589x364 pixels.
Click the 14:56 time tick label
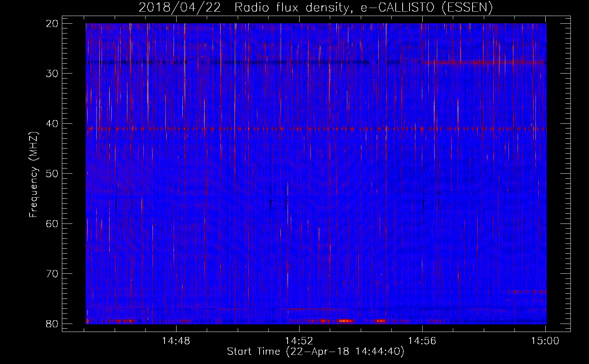tap(422, 341)
